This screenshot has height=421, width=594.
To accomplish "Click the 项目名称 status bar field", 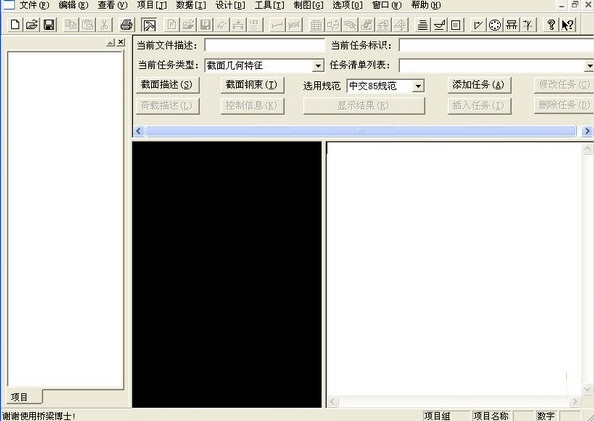I will [491, 416].
